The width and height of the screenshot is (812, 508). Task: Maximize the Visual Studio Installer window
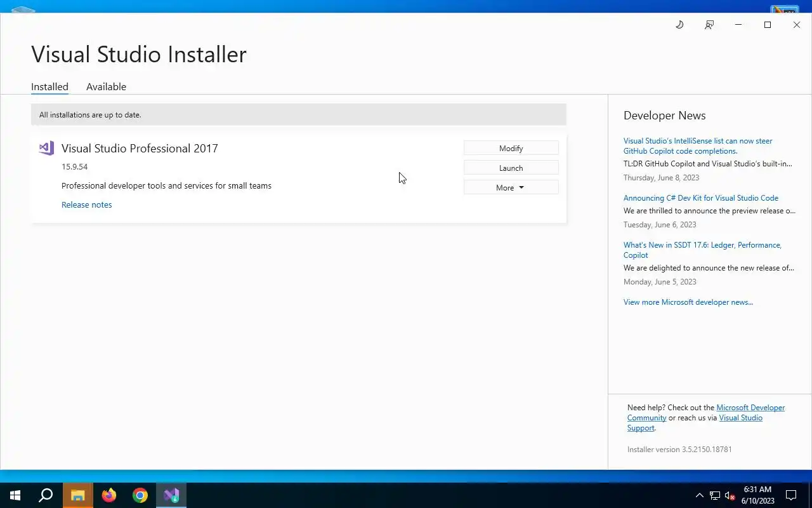[x=768, y=25]
